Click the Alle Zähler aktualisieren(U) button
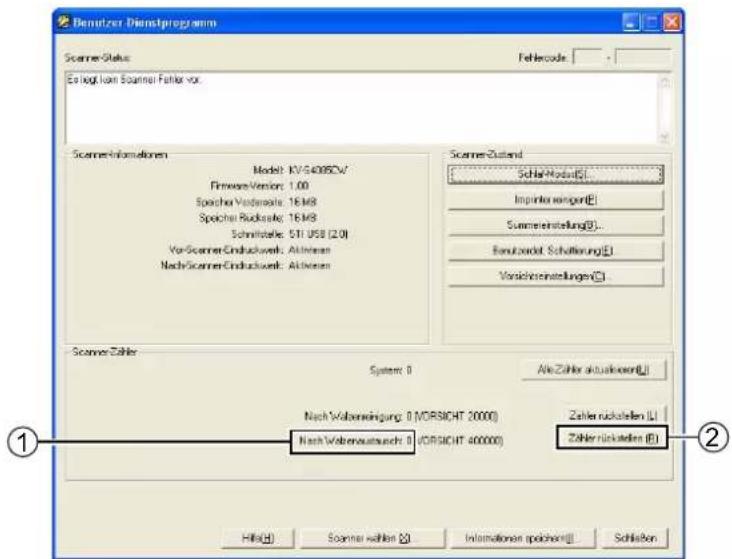Image resolution: width=732 pixels, height=559 pixels. point(593,370)
